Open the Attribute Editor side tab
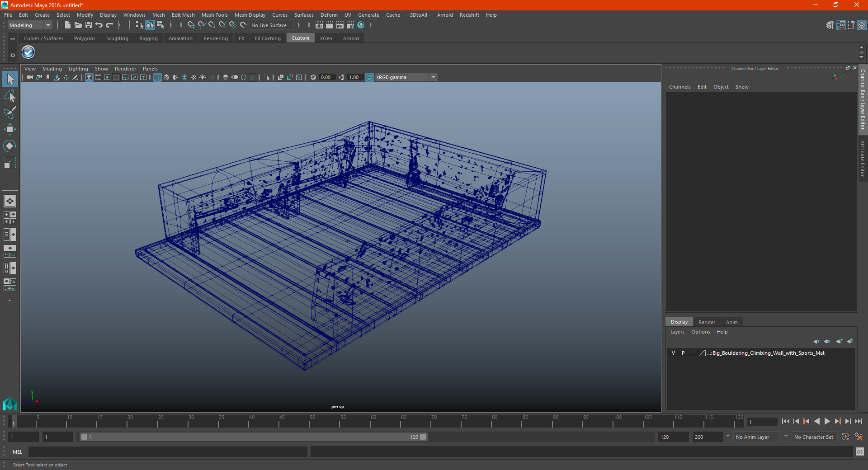The width and height of the screenshot is (868, 470). (863, 158)
